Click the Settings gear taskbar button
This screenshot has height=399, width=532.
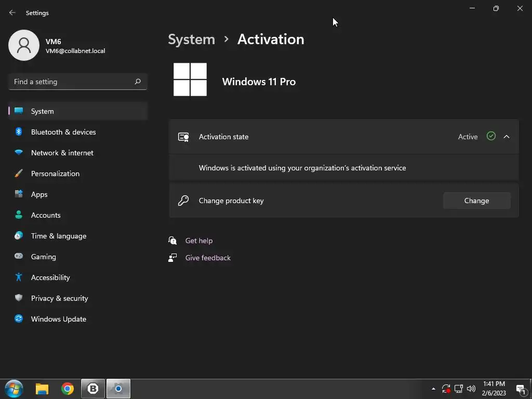pyautogui.click(x=118, y=389)
